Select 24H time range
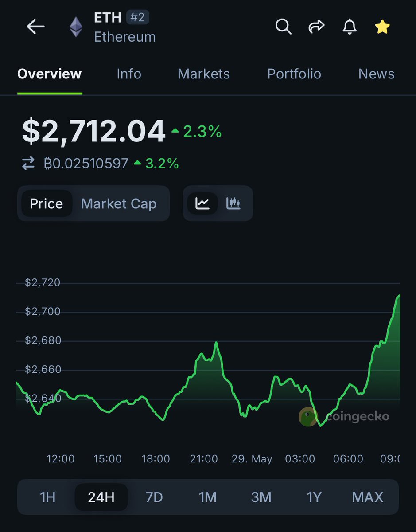416x532 pixels. [101, 497]
